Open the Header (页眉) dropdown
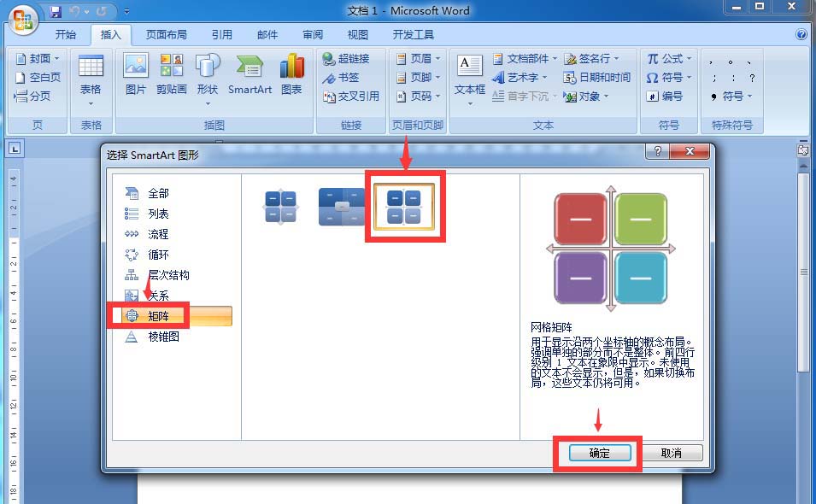 [418, 59]
